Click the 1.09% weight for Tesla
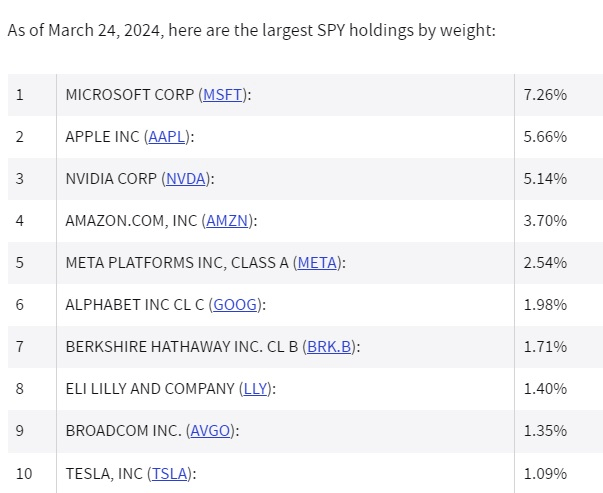This screenshot has height=493, width=603. (x=545, y=472)
